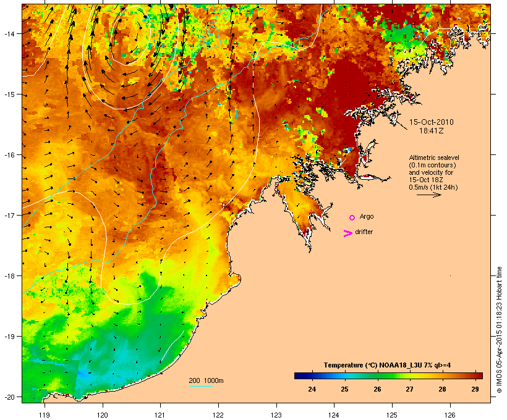Click latitude label -16

tap(9, 155)
